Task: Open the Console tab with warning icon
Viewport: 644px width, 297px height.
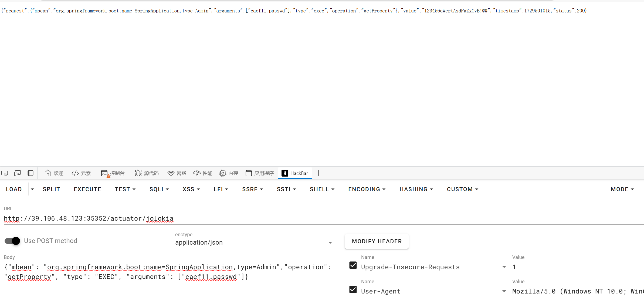Action: (x=113, y=173)
